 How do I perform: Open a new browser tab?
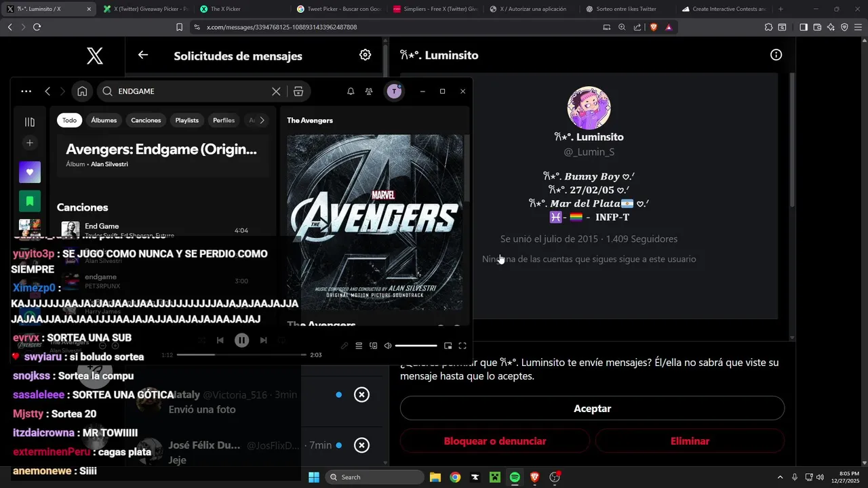point(781,9)
